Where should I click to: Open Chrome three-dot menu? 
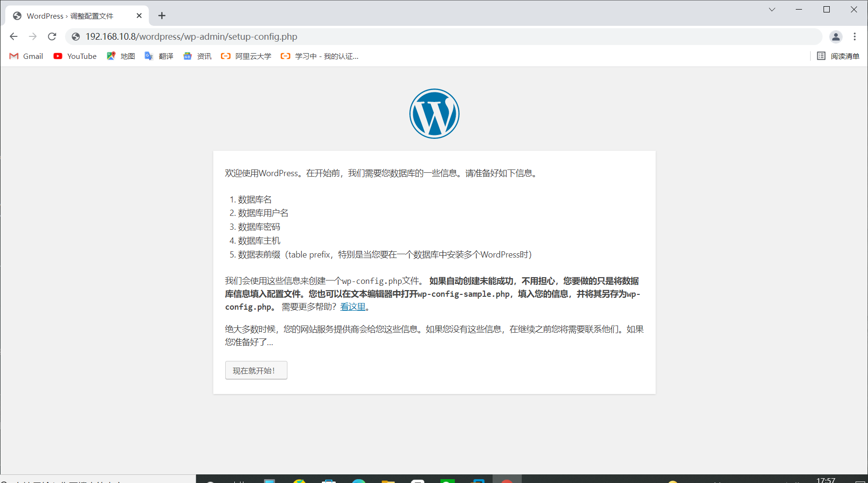pos(855,36)
